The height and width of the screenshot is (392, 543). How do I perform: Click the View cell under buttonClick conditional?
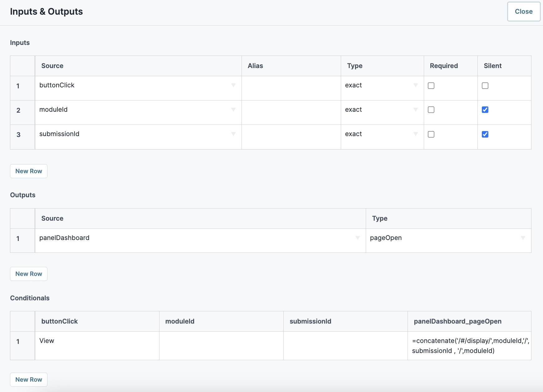97,346
